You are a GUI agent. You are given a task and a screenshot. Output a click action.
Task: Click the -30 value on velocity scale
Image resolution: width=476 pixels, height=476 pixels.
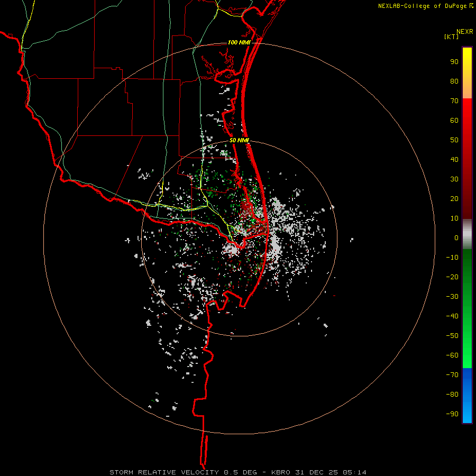click(452, 297)
